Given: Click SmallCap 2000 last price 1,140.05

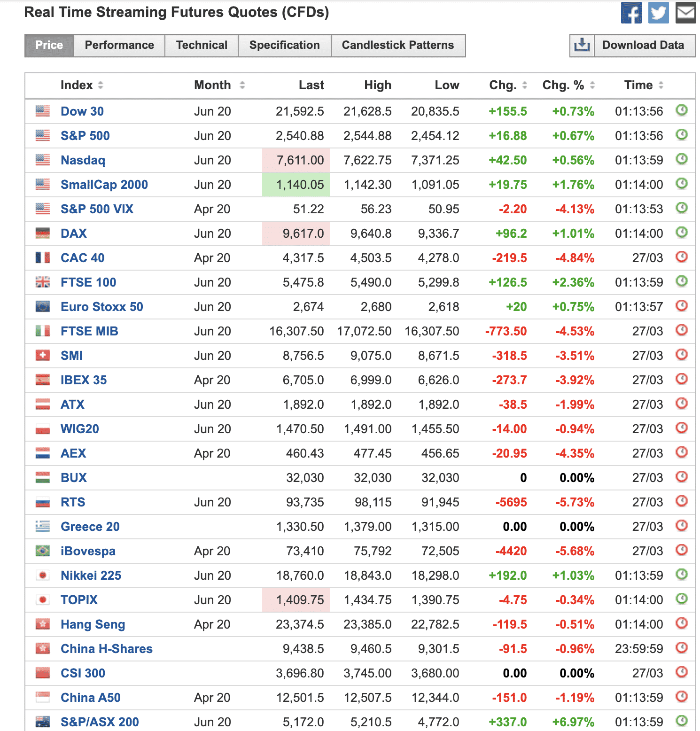Looking at the screenshot, I should point(300,185).
